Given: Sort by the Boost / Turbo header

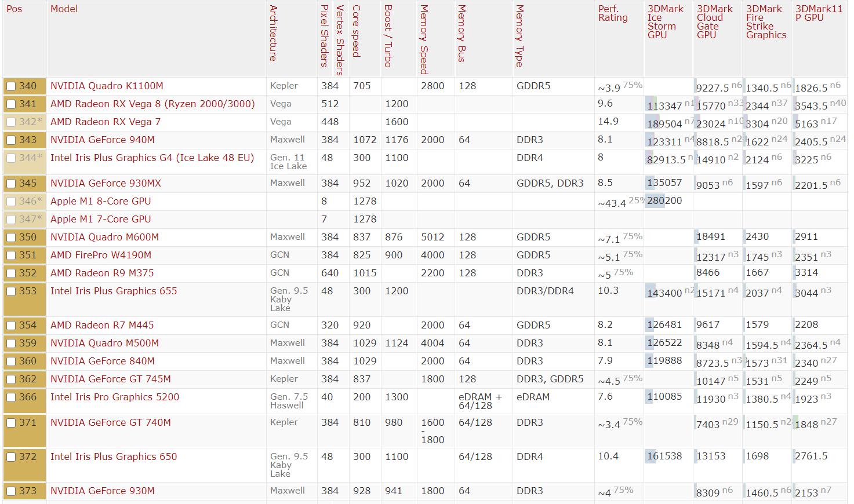Looking at the screenshot, I should coord(388,36).
